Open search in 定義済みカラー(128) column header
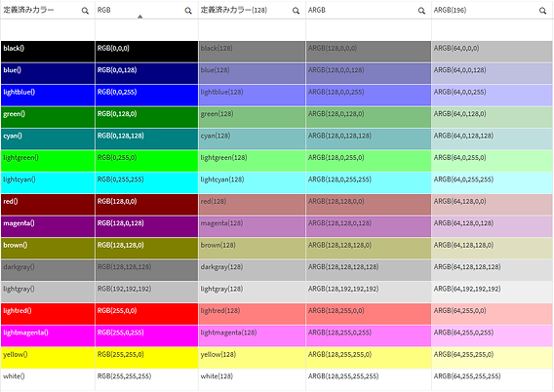 (296, 11)
